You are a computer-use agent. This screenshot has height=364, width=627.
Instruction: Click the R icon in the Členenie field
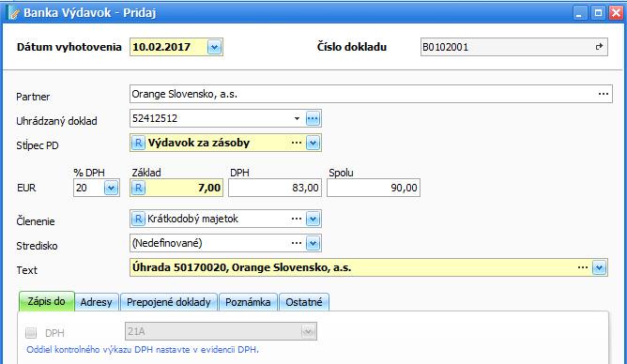point(138,219)
